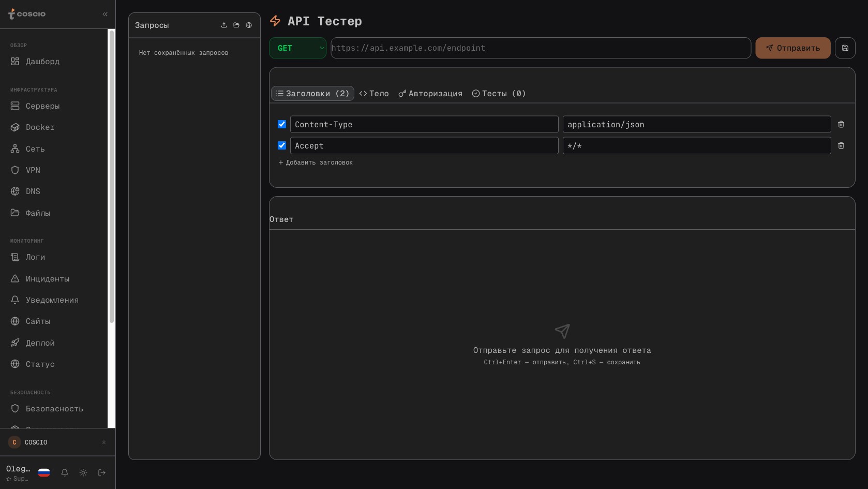Click the Coscio logo

coord(27,14)
